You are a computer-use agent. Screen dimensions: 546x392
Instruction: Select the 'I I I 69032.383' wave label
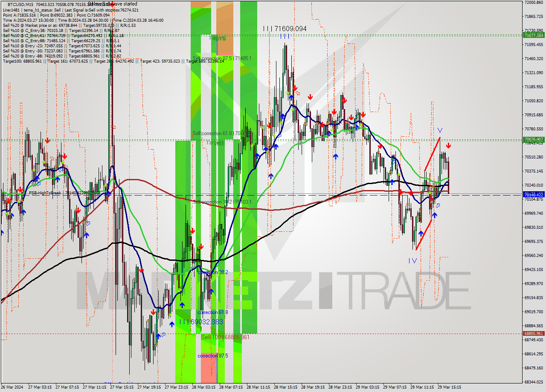point(201,322)
